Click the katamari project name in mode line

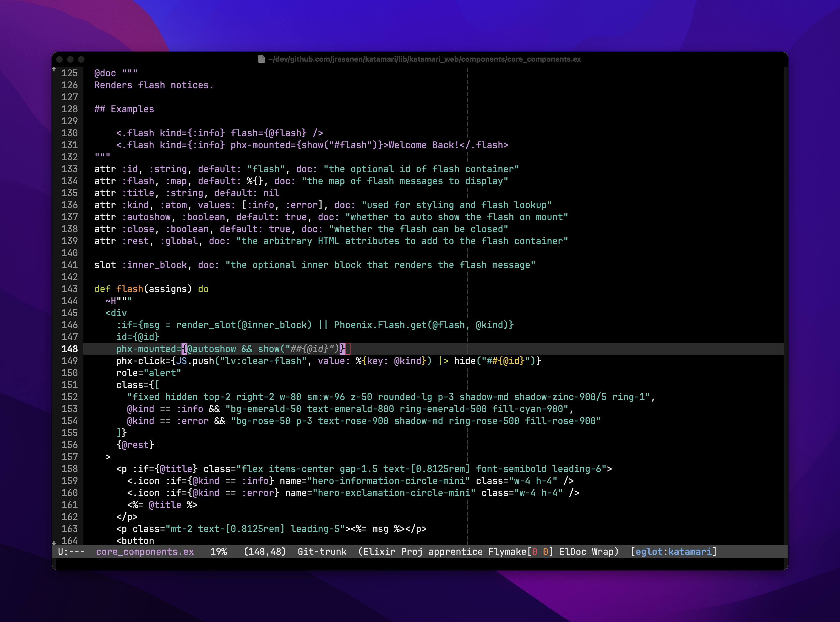pyautogui.click(x=690, y=552)
